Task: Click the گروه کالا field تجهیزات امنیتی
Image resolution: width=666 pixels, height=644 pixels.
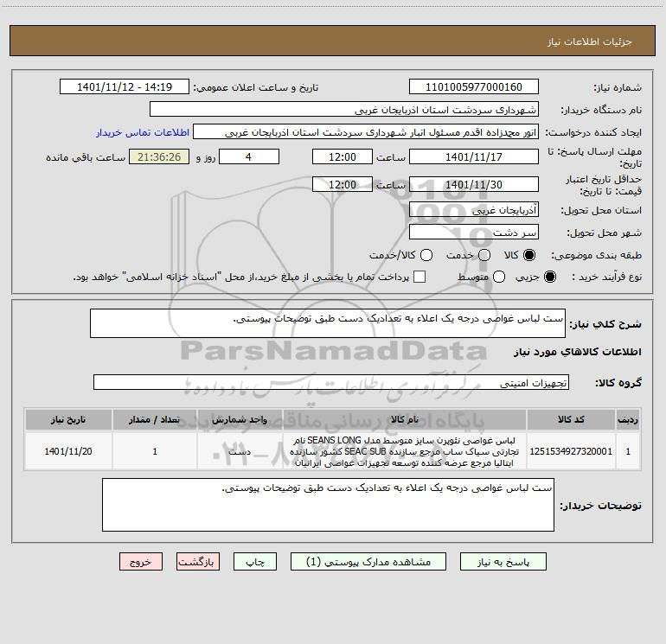Action: pyautogui.click(x=331, y=382)
